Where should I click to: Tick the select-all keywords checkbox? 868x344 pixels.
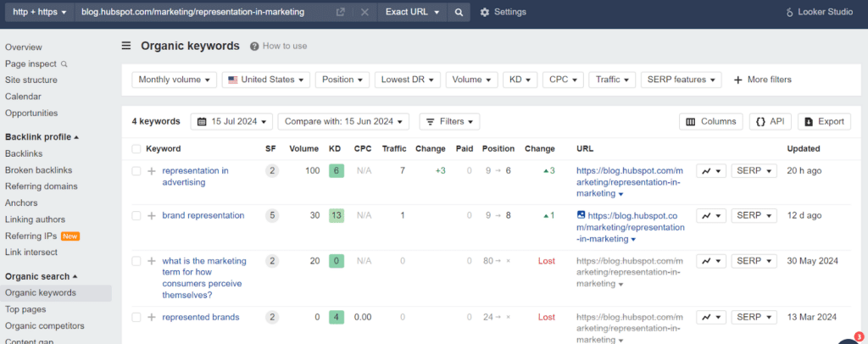tap(136, 149)
